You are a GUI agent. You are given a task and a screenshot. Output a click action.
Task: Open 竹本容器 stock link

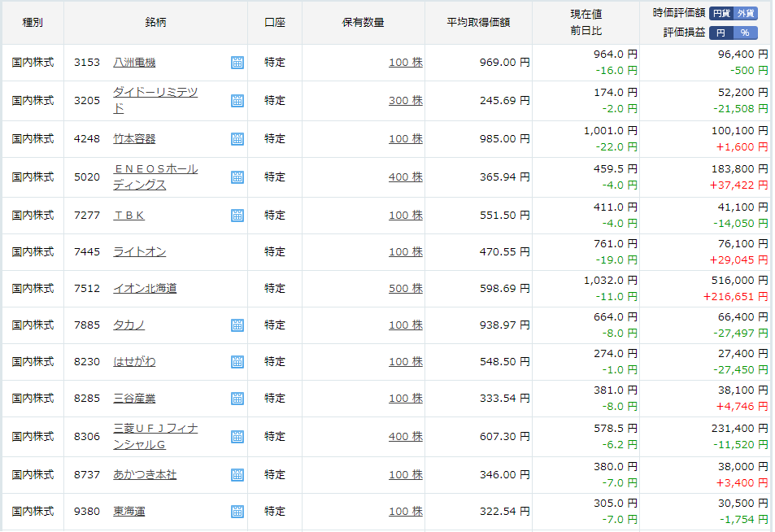(134, 139)
